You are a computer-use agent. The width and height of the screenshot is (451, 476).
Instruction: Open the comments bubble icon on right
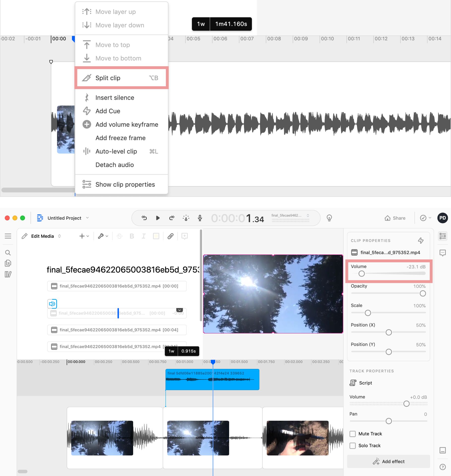coord(443,253)
